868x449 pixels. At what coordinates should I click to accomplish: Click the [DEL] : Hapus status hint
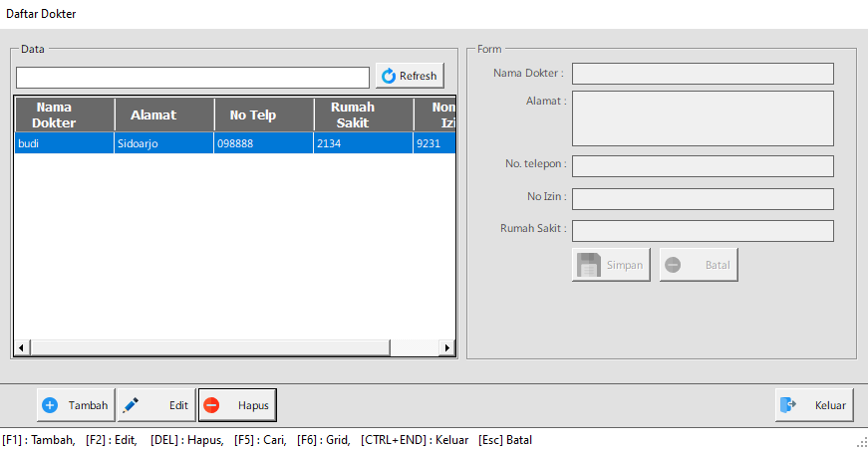pos(186,440)
